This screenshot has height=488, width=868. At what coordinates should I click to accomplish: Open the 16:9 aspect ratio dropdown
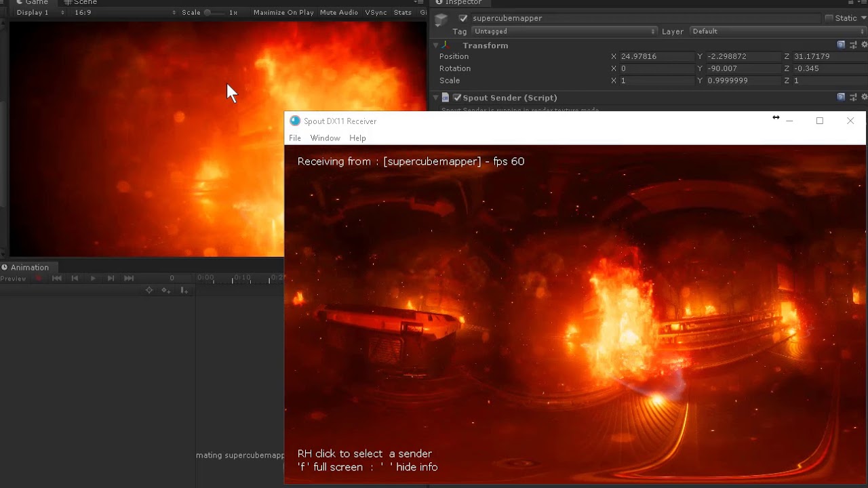[x=125, y=12]
